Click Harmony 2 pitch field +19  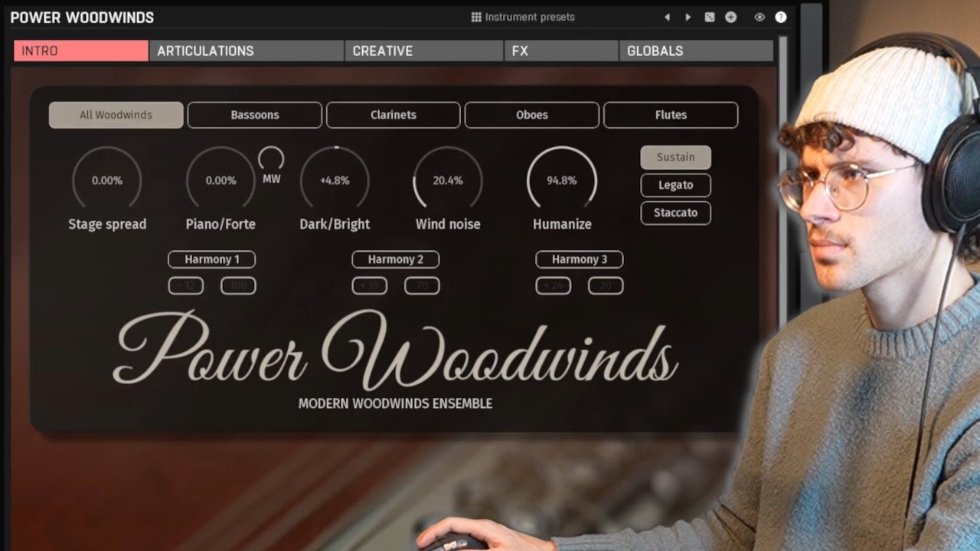tap(370, 286)
